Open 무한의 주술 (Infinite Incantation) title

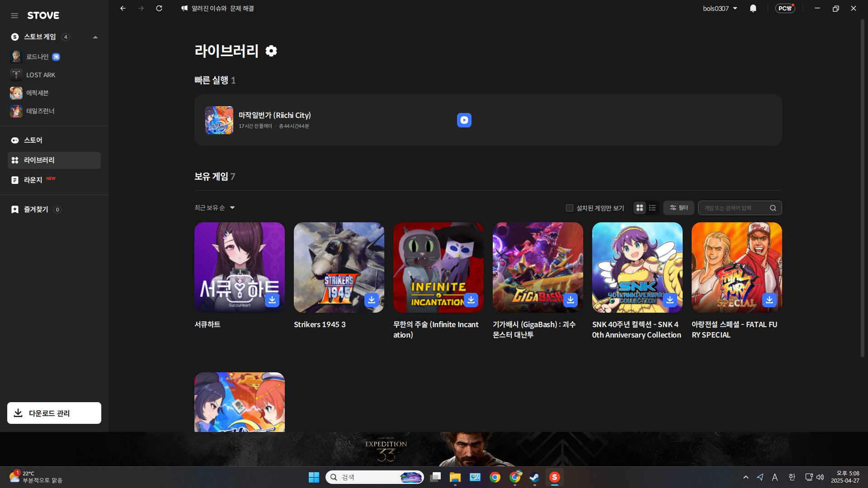click(436, 330)
